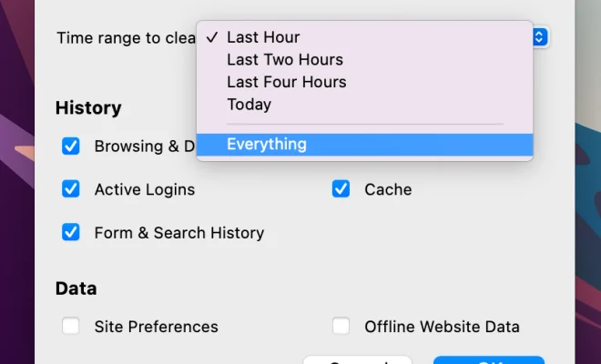The image size is (601, 364).
Task: Click the blue OK button
Action: (x=489, y=360)
